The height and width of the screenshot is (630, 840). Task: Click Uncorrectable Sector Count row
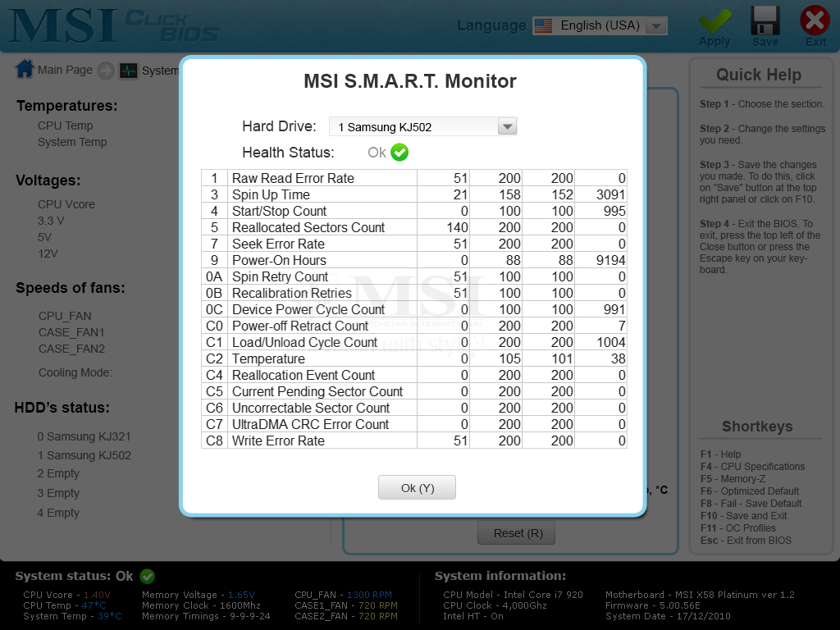(x=414, y=409)
